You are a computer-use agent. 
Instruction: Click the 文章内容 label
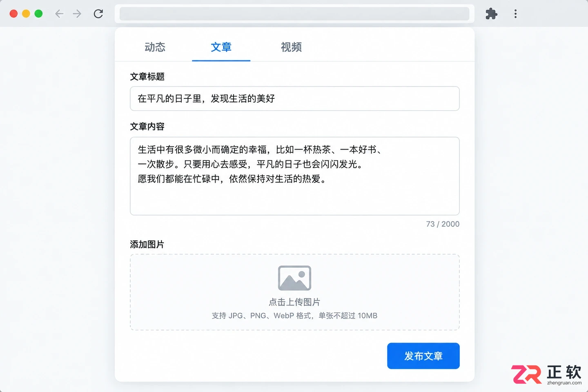(147, 127)
